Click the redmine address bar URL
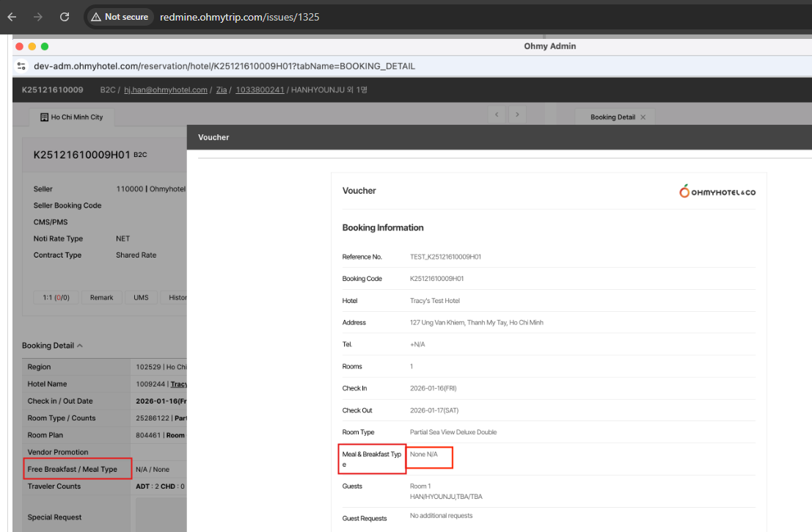812x532 pixels. point(239,17)
